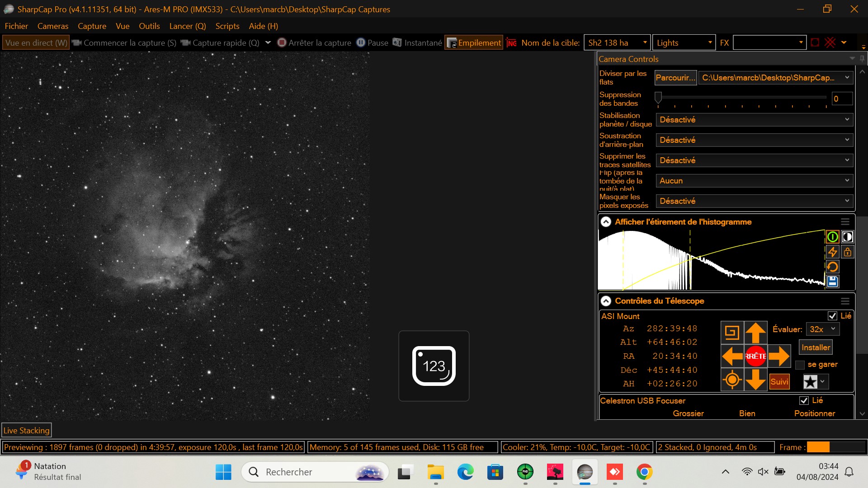Start spiral search with the spiral icon
Viewport: 868px width, 488px height.
click(732, 333)
